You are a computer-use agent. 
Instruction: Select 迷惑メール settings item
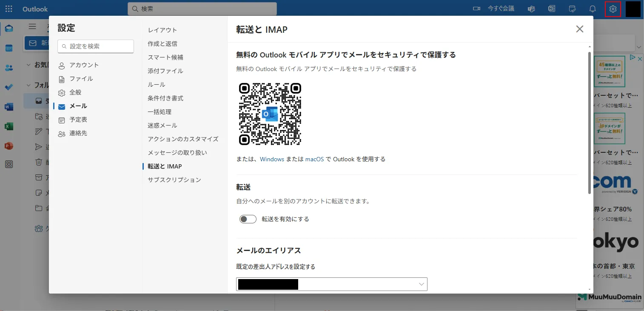(x=162, y=126)
